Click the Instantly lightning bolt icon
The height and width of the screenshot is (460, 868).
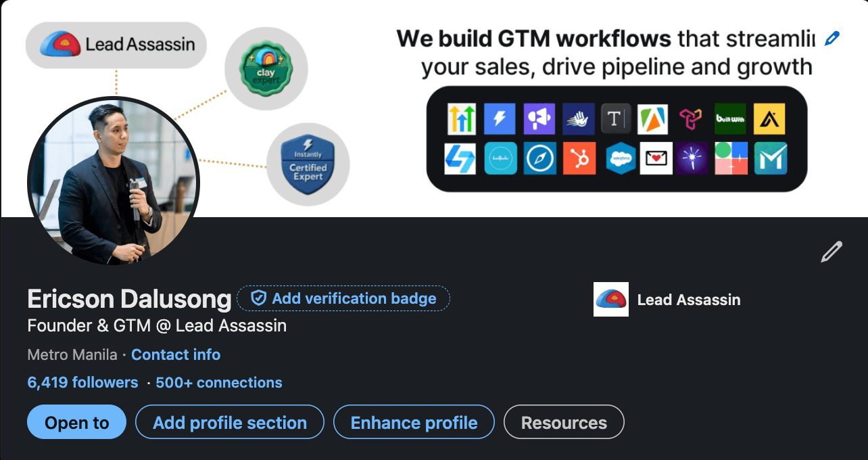[x=500, y=119]
